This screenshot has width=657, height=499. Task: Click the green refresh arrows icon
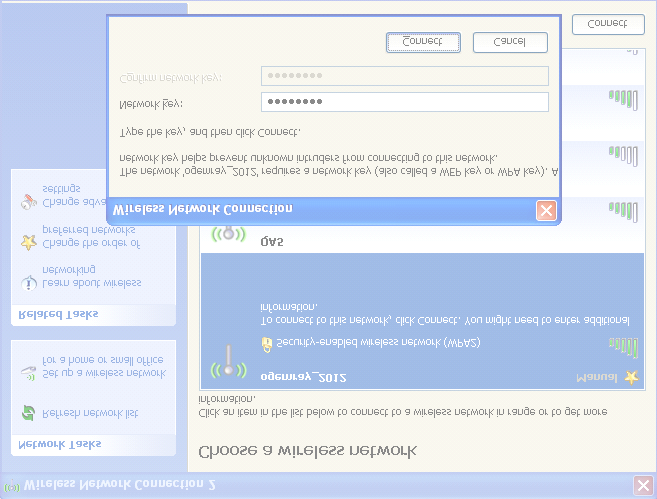[x=28, y=413]
